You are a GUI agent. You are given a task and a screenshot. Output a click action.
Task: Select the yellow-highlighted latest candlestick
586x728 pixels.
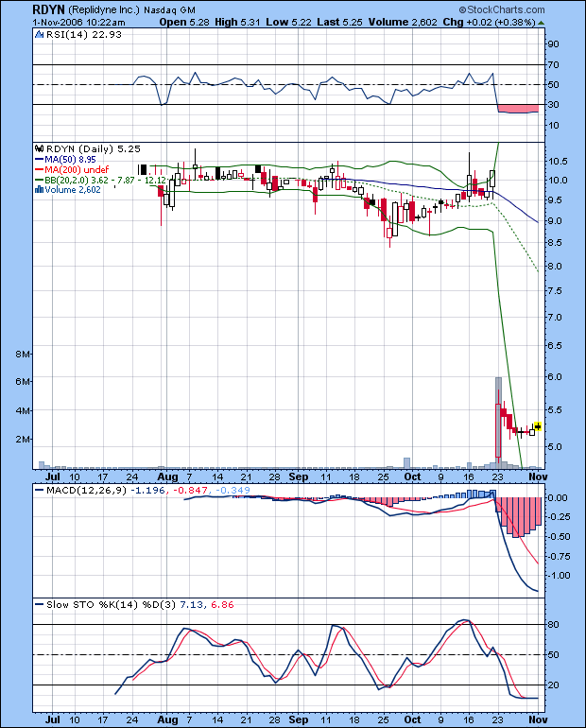pyautogui.click(x=538, y=426)
